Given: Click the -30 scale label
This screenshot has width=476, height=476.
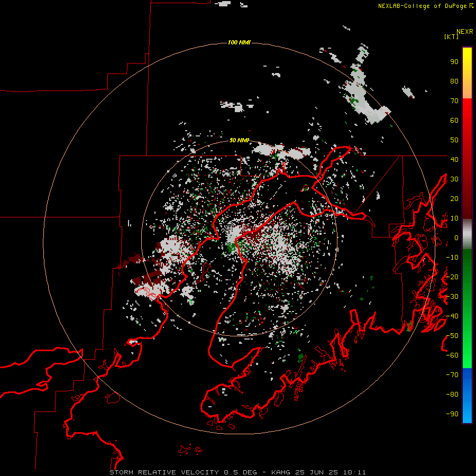Looking at the screenshot, I should click(x=452, y=296).
